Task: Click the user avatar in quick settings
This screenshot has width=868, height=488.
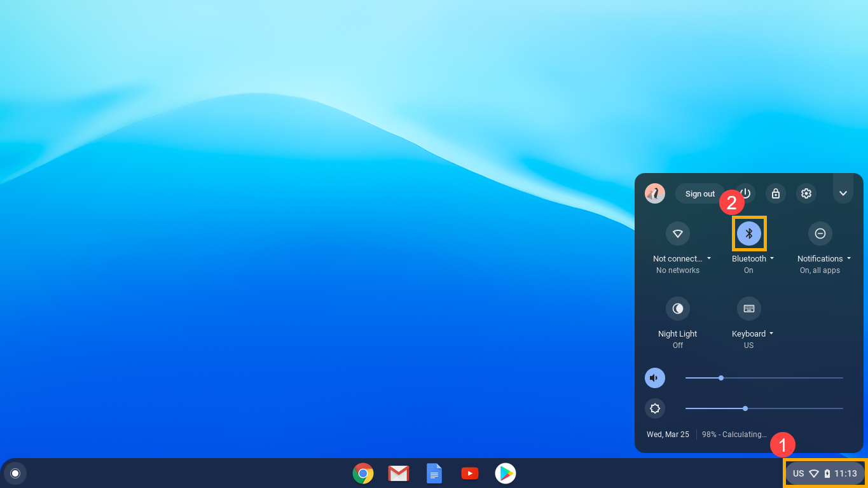Action: pyautogui.click(x=654, y=193)
